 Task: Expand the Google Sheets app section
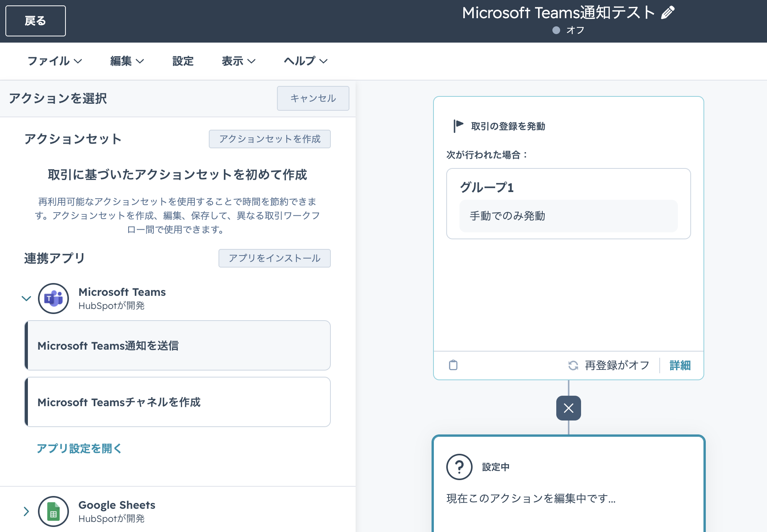tap(26, 511)
